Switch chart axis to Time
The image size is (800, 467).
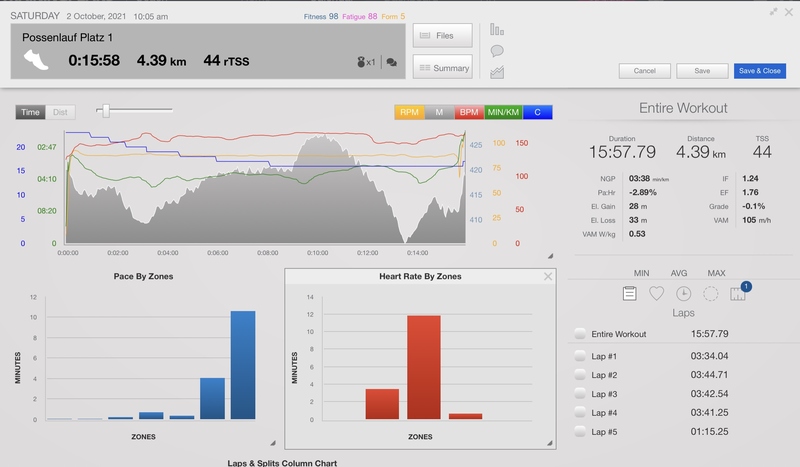(x=31, y=113)
